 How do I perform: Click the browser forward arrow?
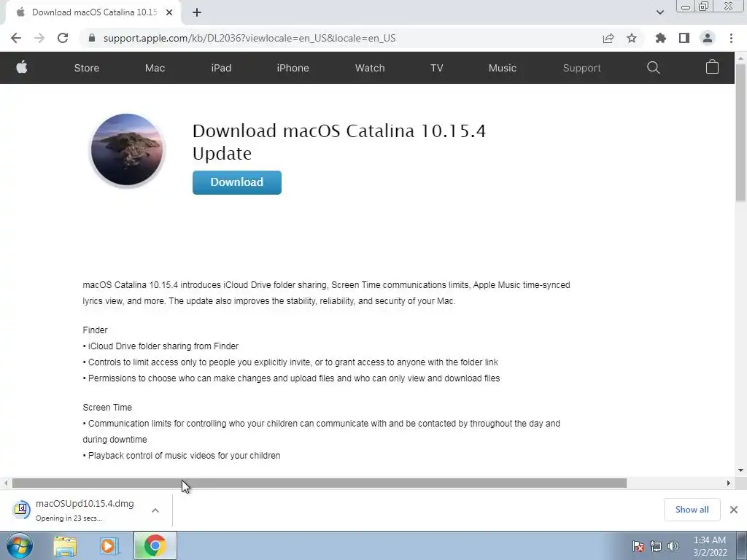pos(39,38)
